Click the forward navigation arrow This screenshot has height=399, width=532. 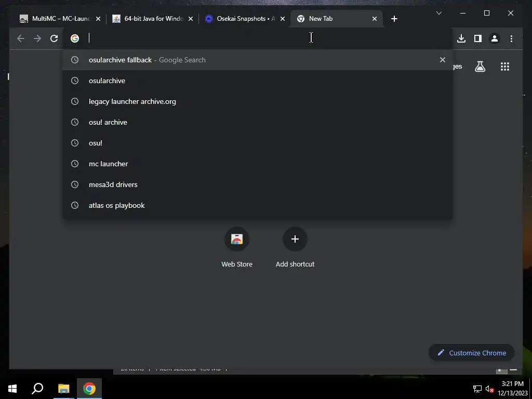pyautogui.click(x=37, y=38)
